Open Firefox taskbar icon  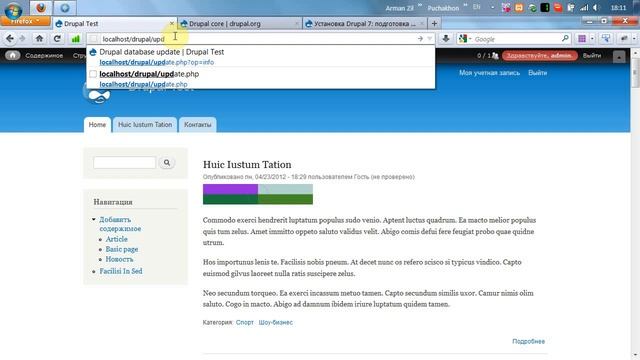(40, 8)
